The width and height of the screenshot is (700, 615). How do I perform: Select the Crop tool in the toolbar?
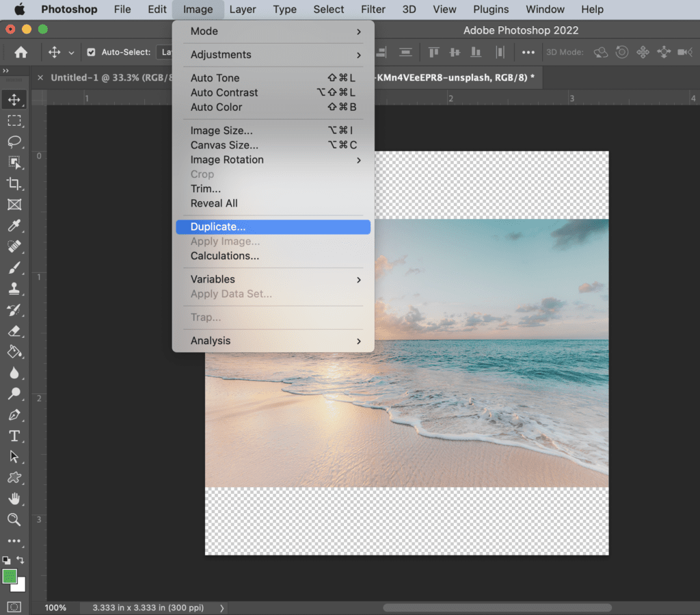click(14, 183)
